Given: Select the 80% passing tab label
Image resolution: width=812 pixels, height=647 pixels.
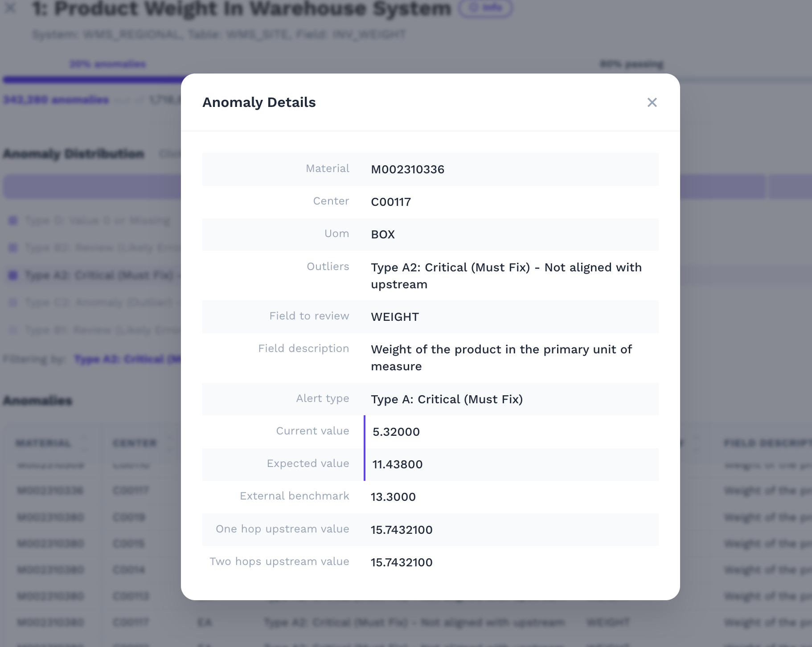Looking at the screenshot, I should coord(632,64).
